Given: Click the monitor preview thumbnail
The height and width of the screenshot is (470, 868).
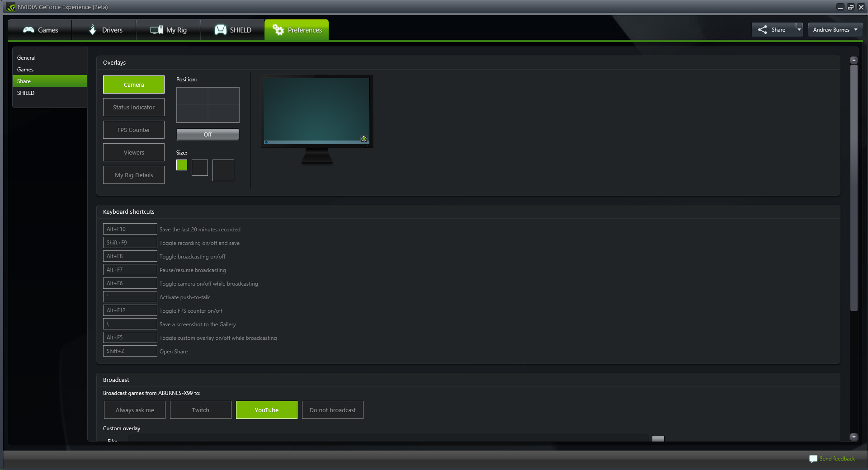Looking at the screenshot, I should pos(317,120).
